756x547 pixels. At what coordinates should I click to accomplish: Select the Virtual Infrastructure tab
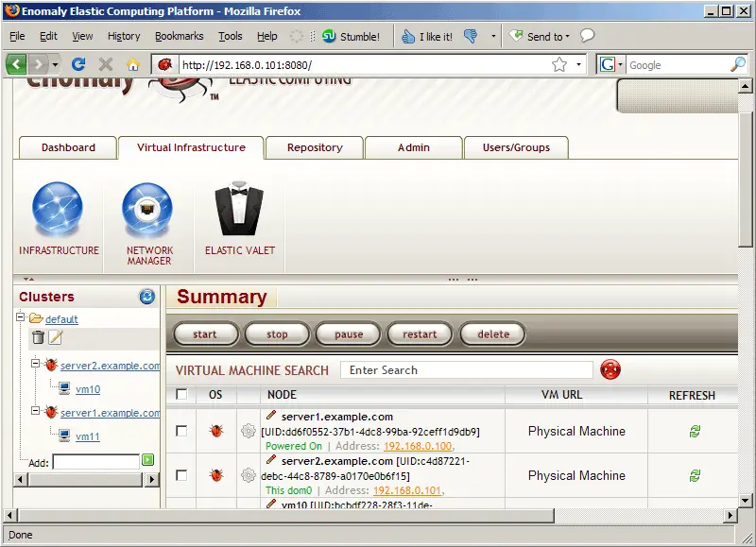click(x=191, y=147)
